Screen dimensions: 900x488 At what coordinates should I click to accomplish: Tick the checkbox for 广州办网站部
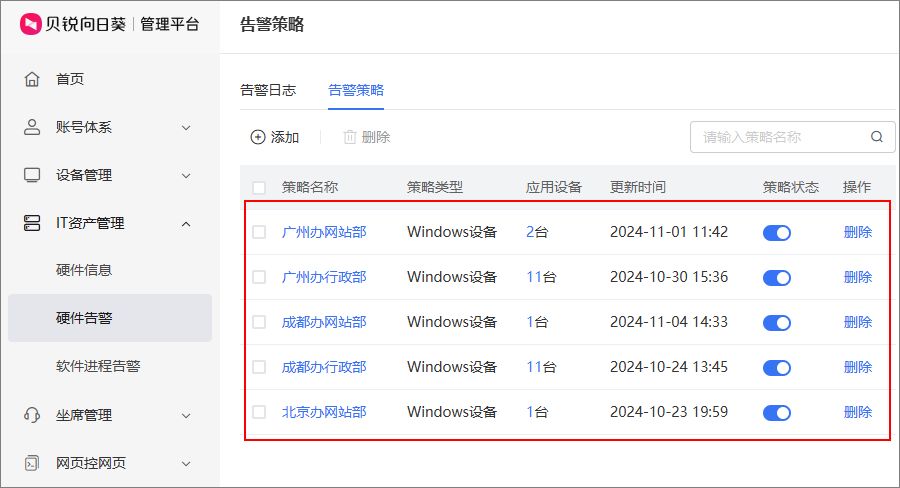point(259,232)
